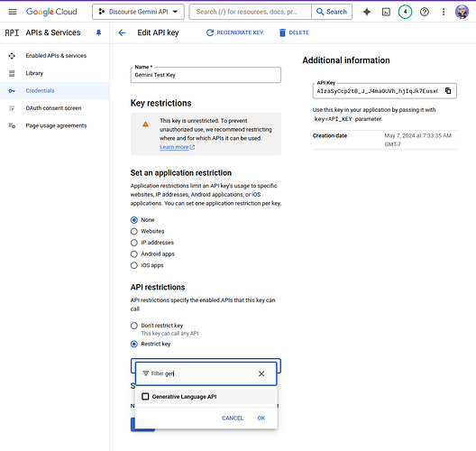Check the Generative Language API box
The height and width of the screenshot is (451, 476).
tap(145, 396)
